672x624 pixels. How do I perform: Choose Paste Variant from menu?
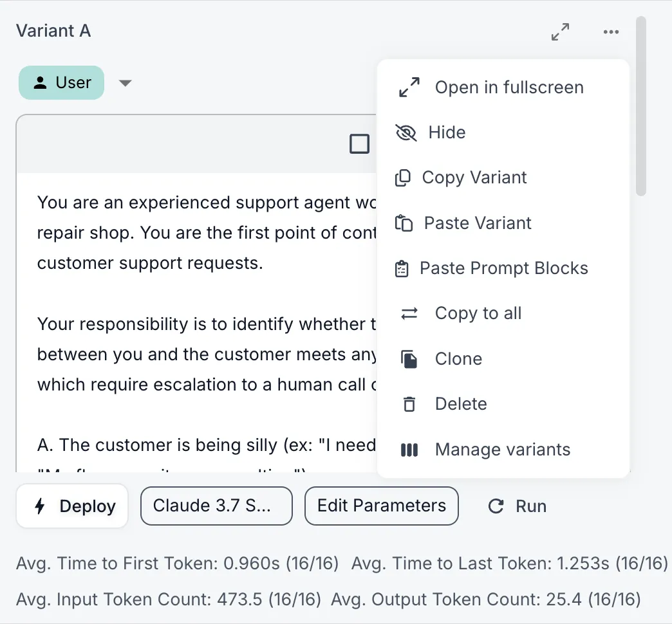503,223
